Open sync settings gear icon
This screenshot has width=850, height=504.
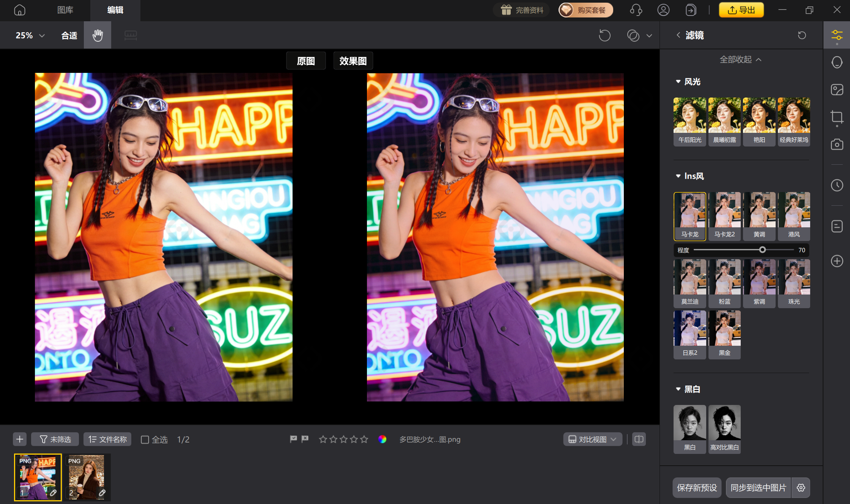(x=801, y=488)
